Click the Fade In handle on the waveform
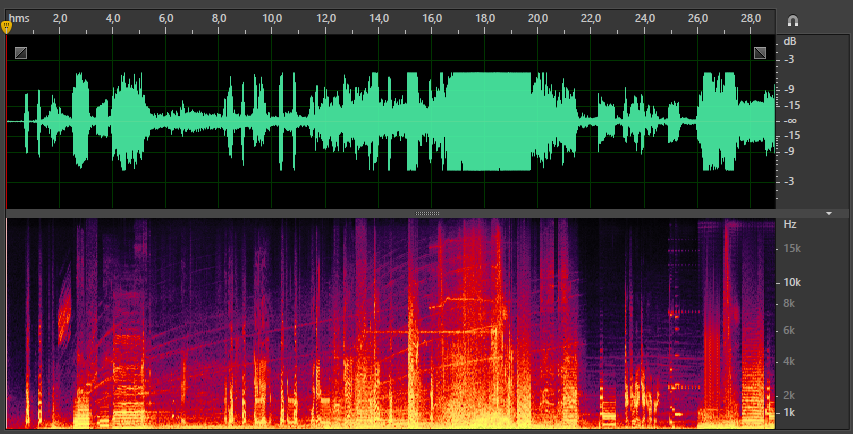This screenshot has height=434, width=853. pos(22,53)
